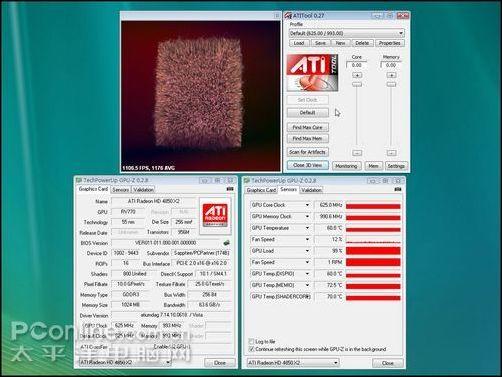Click the GPU-Z camera screenshot icon
The width and height of the screenshot is (502, 377).
pyautogui.click(x=230, y=189)
